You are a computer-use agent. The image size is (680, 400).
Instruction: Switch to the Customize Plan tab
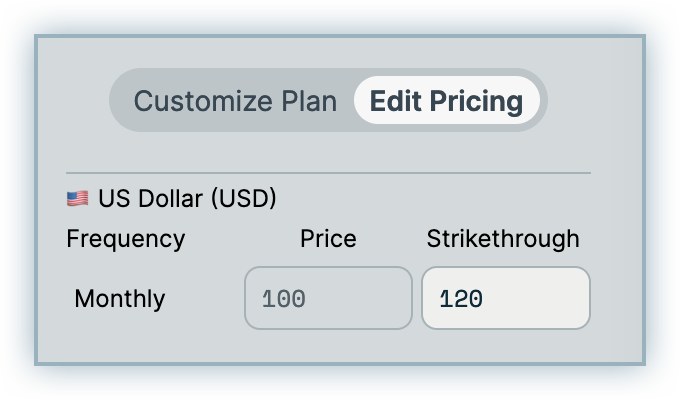tap(235, 101)
